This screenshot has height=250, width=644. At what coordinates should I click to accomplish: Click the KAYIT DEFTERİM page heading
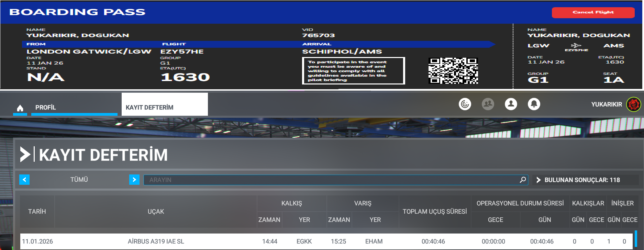(x=103, y=155)
